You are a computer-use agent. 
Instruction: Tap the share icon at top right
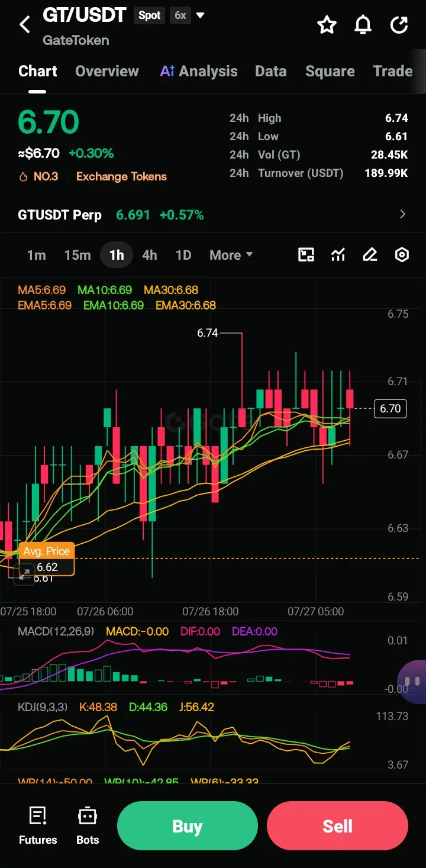[x=399, y=25]
